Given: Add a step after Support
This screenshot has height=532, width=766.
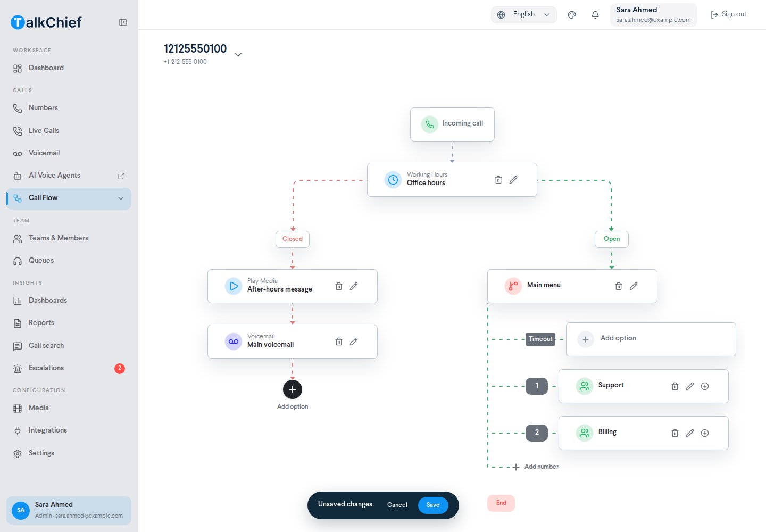Looking at the screenshot, I should pyautogui.click(x=705, y=386).
